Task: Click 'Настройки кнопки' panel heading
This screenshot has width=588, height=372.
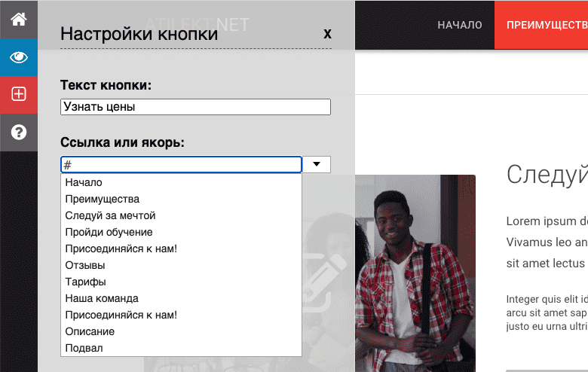Action: pos(139,34)
